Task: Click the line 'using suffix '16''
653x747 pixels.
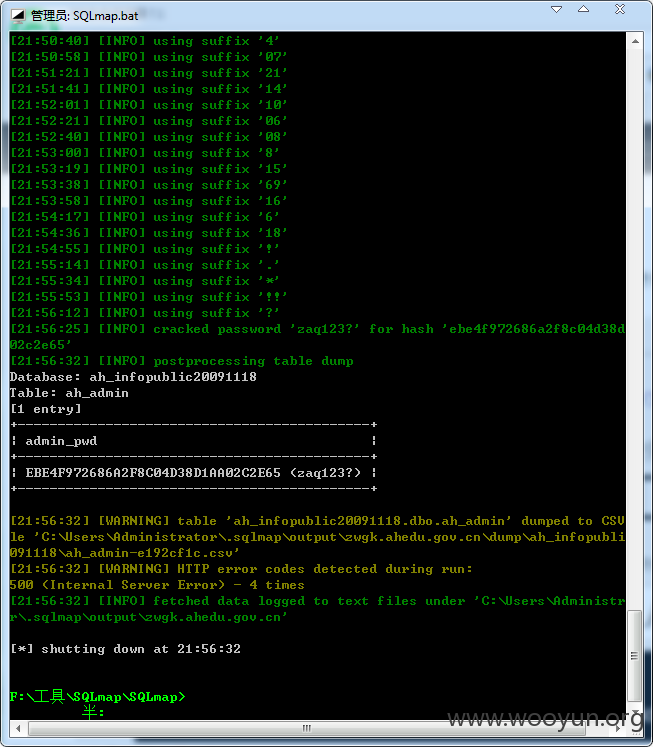Action: [x=149, y=201]
